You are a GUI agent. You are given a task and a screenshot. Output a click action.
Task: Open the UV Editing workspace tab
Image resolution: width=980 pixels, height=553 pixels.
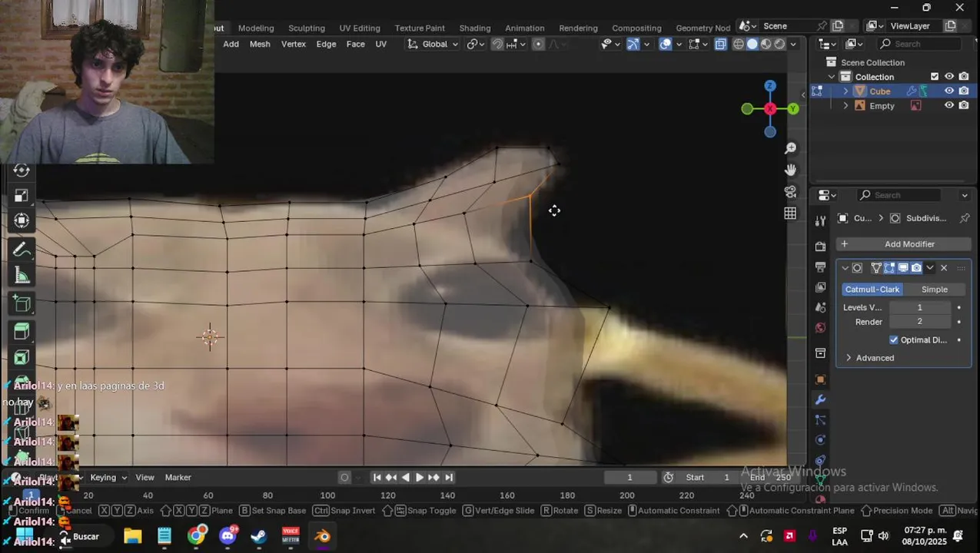point(360,28)
